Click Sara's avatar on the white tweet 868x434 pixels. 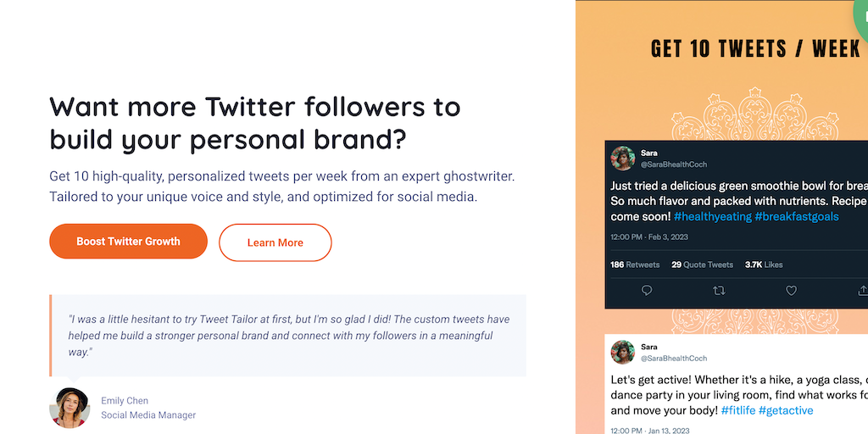click(x=623, y=353)
